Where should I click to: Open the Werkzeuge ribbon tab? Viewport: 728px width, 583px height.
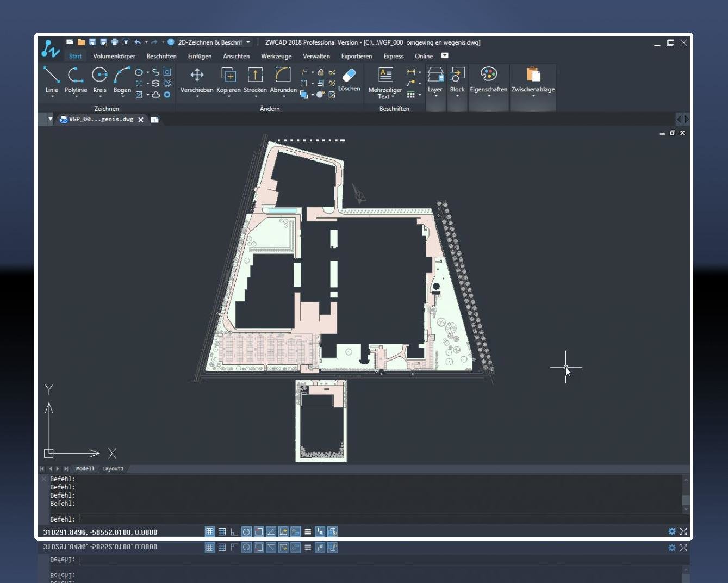[276, 56]
